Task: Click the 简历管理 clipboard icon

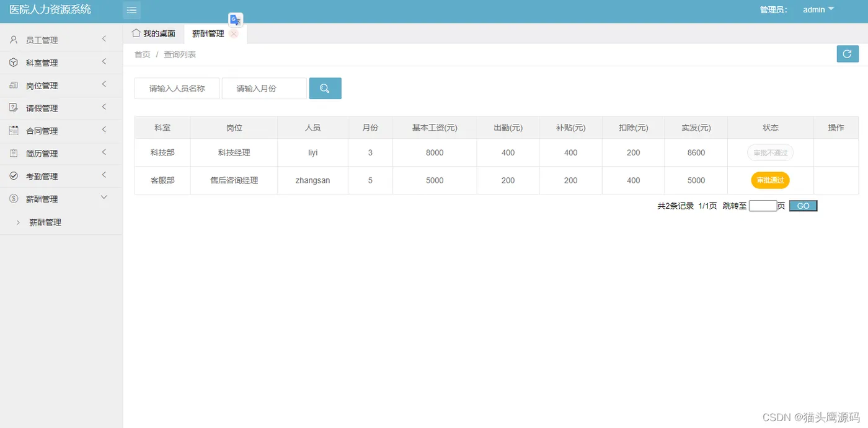Action: coord(14,153)
